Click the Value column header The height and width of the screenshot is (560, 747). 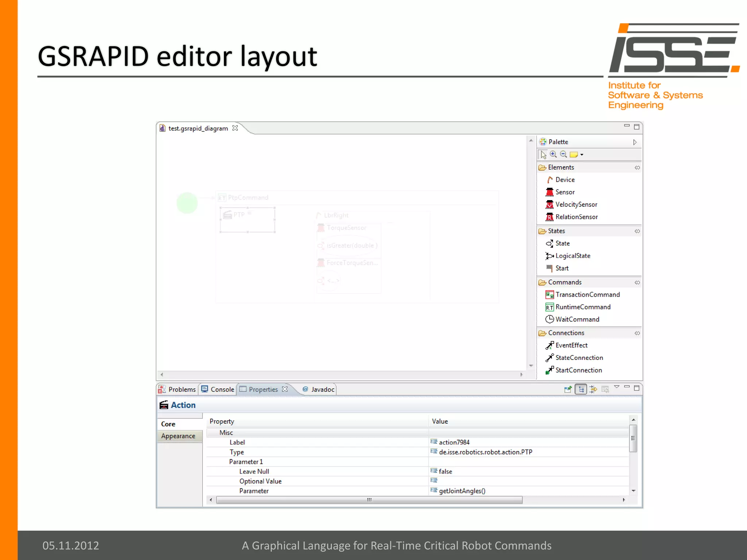[529, 421]
